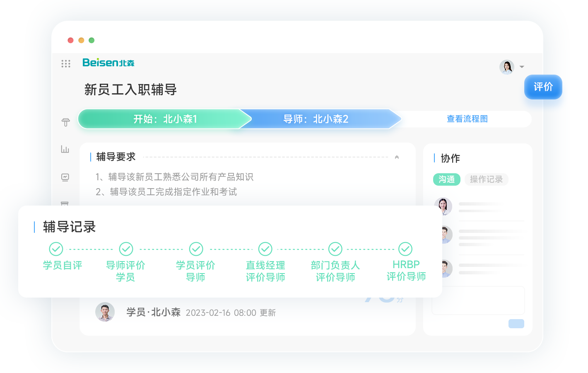
Task: Click the user profile avatar at top right
Action: pos(506,67)
